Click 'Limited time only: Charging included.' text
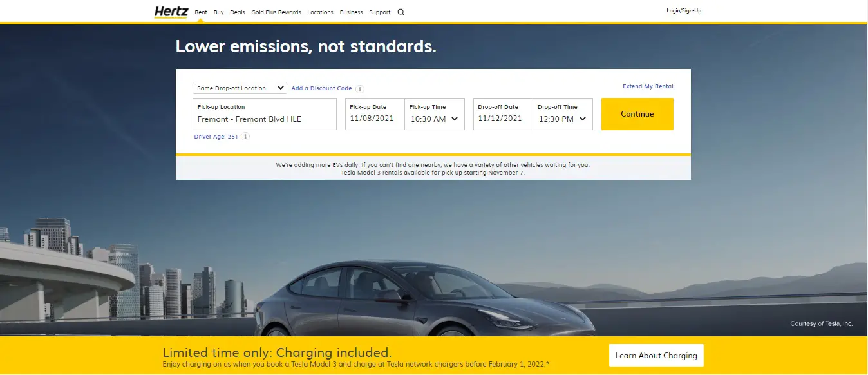The image size is (868, 375). tap(277, 352)
